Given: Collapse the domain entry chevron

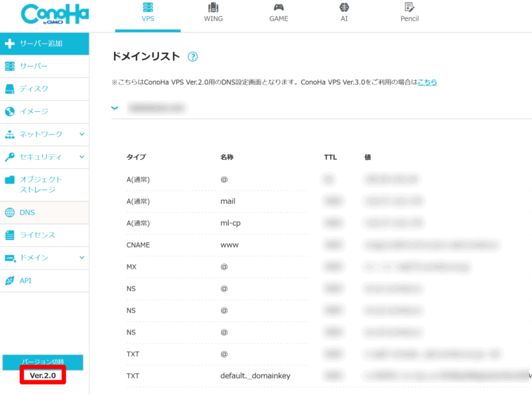Looking at the screenshot, I should click(x=115, y=108).
